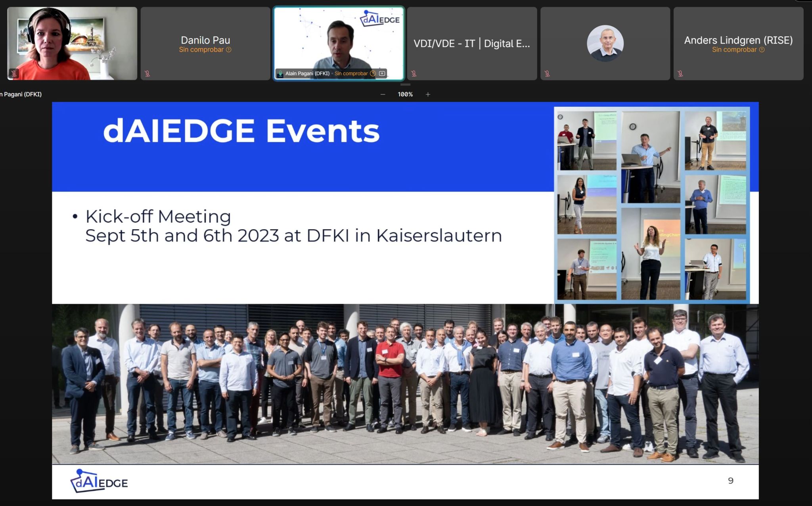Select Anders Lindgren (RISE) participant tile
The width and height of the screenshot is (812, 506).
click(738, 44)
